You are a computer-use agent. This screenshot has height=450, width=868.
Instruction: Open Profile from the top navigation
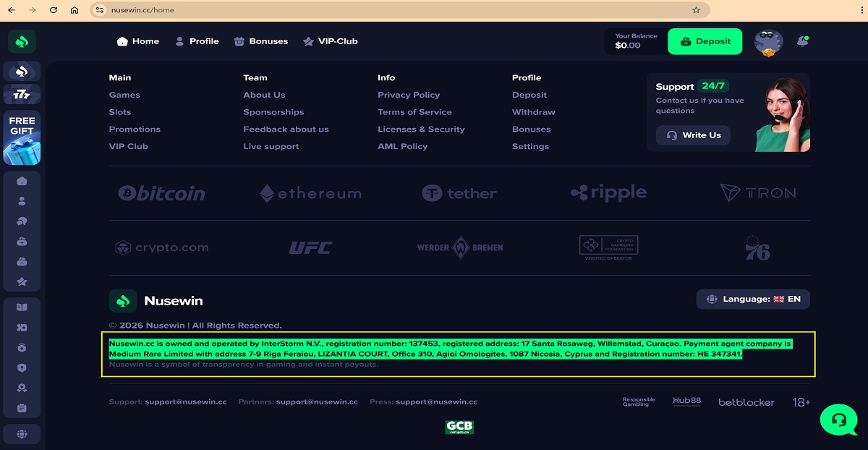(197, 41)
